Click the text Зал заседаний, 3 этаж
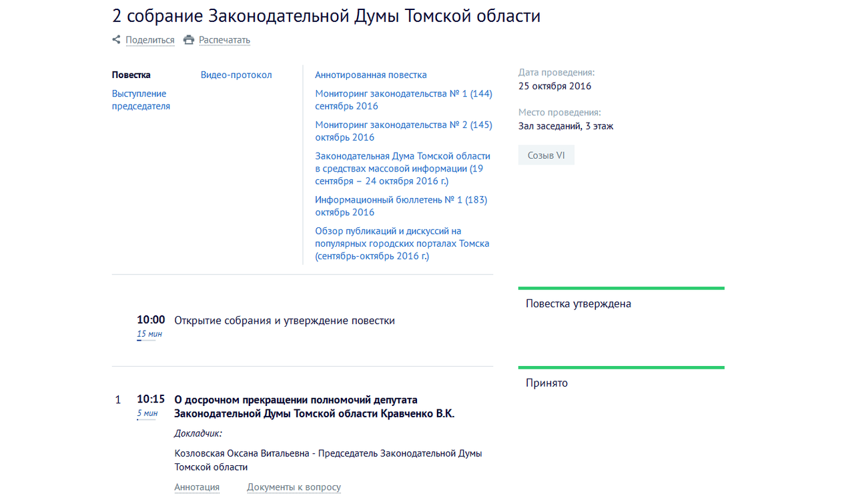The image size is (854, 504). (566, 126)
